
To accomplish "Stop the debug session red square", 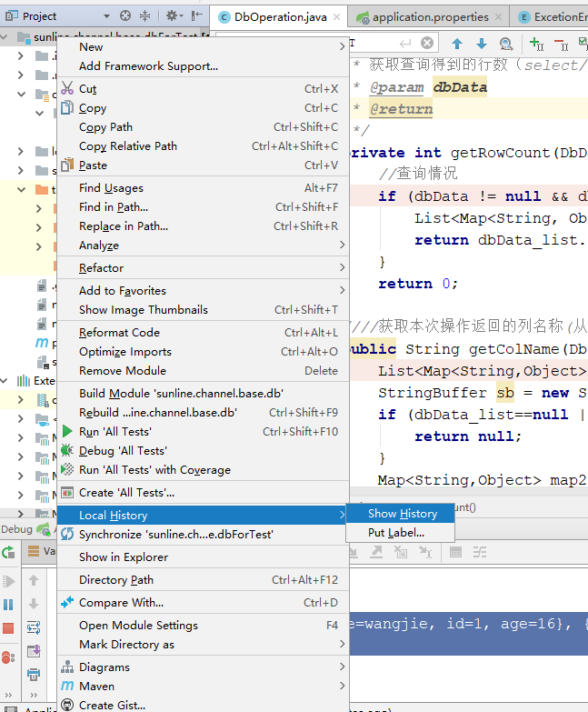I will [x=8, y=628].
